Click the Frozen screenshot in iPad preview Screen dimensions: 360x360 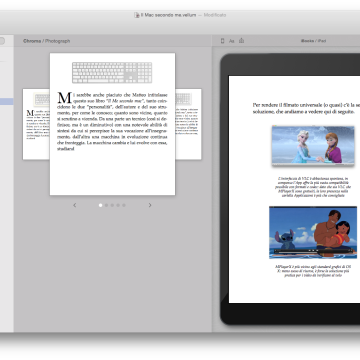(x=313, y=145)
